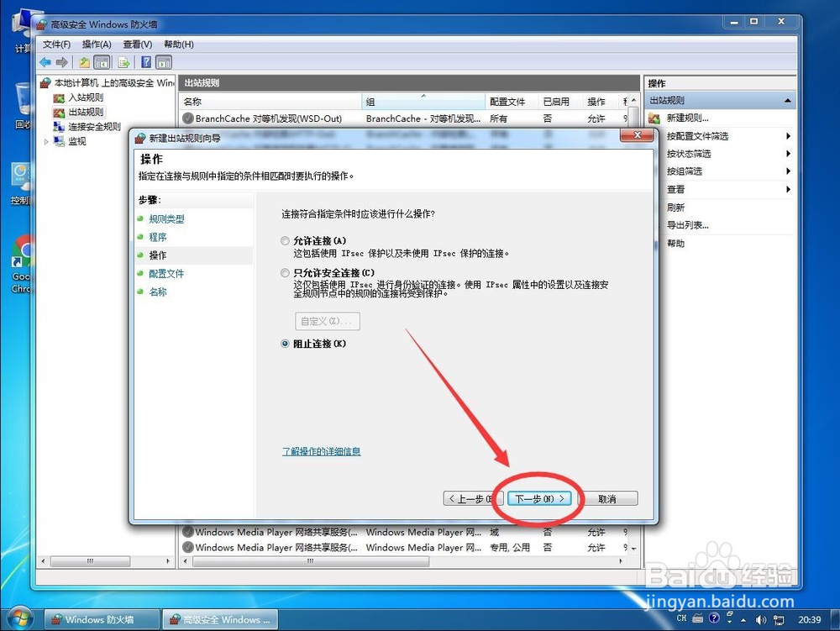Click the Help question mark toolbar icon
The width and height of the screenshot is (840, 631).
click(144, 61)
